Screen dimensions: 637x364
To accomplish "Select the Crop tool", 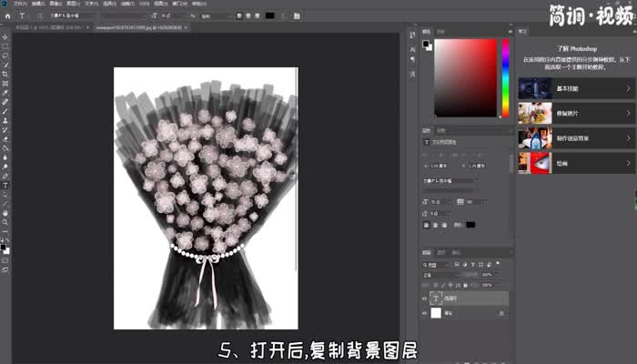I will tap(5, 74).
